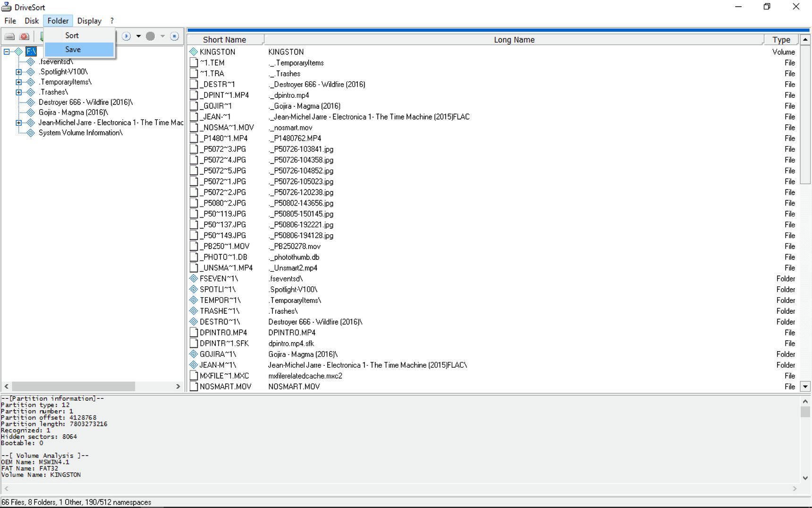Click the diamond icon next to F:\
The height and width of the screenshot is (508, 812).
19,52
